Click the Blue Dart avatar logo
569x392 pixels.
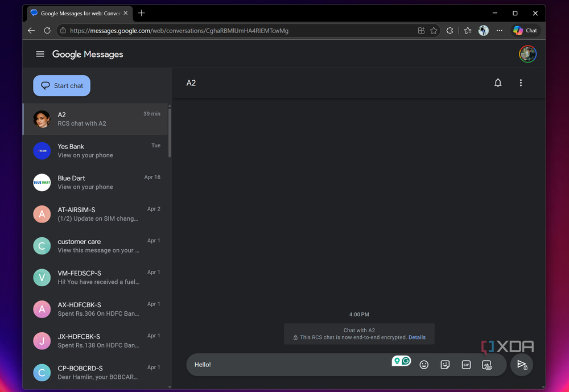point(42,183)
